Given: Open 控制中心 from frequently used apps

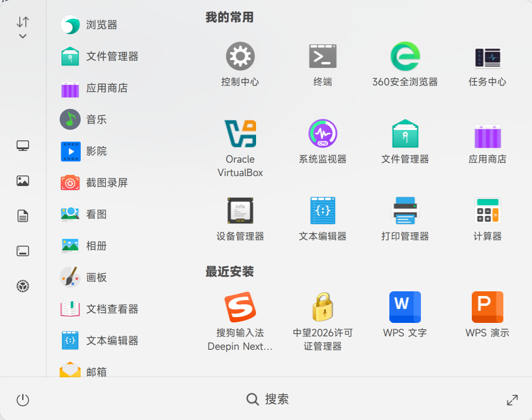Looking at the screenshot, I should [240, 64].
